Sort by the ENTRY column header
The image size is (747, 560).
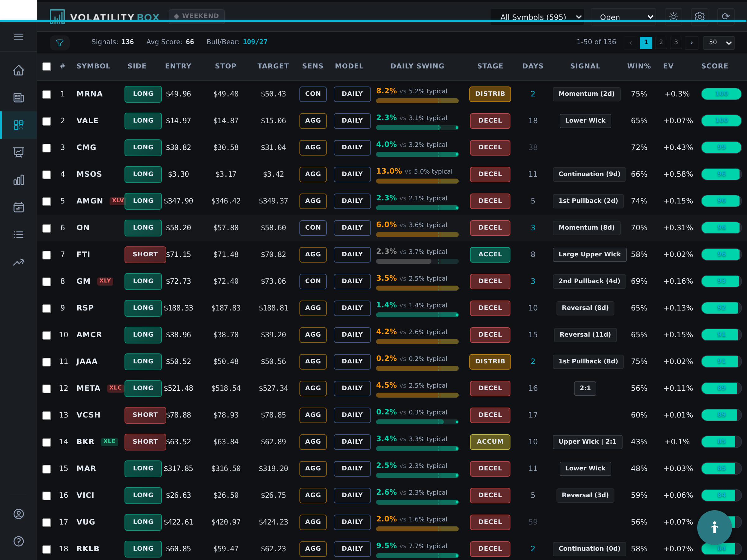[178, 66]
